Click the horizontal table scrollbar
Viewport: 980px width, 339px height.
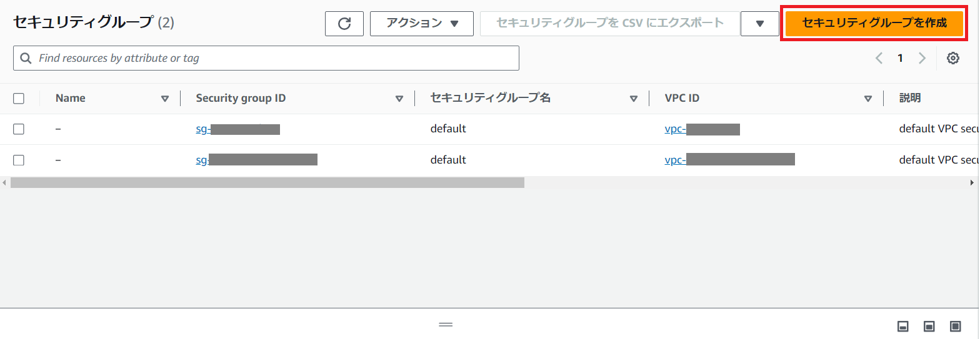[267, 182]
